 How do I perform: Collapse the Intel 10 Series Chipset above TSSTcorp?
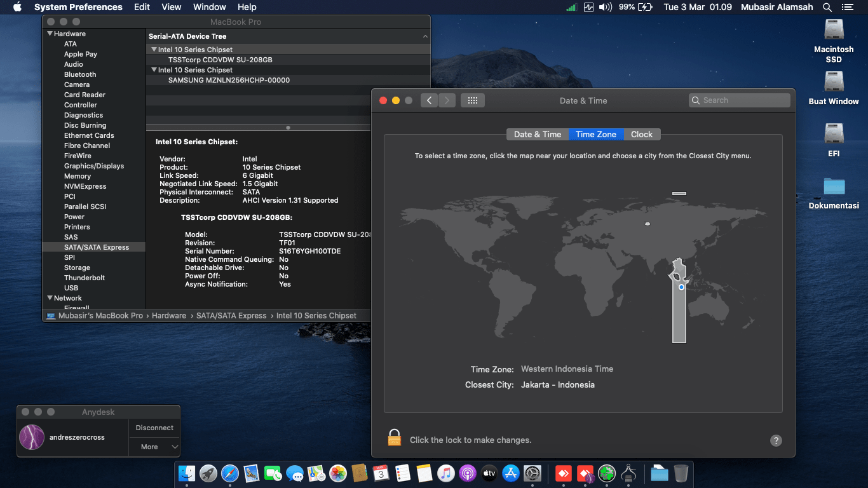click(154, 50)
